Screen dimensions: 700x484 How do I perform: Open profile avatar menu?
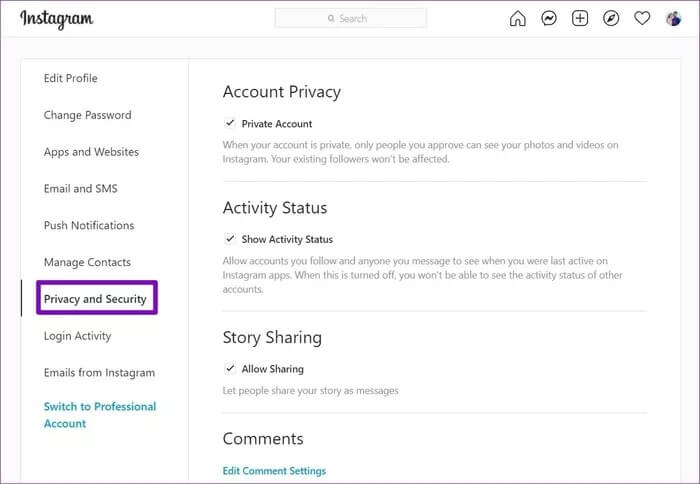tap(673, 18)
